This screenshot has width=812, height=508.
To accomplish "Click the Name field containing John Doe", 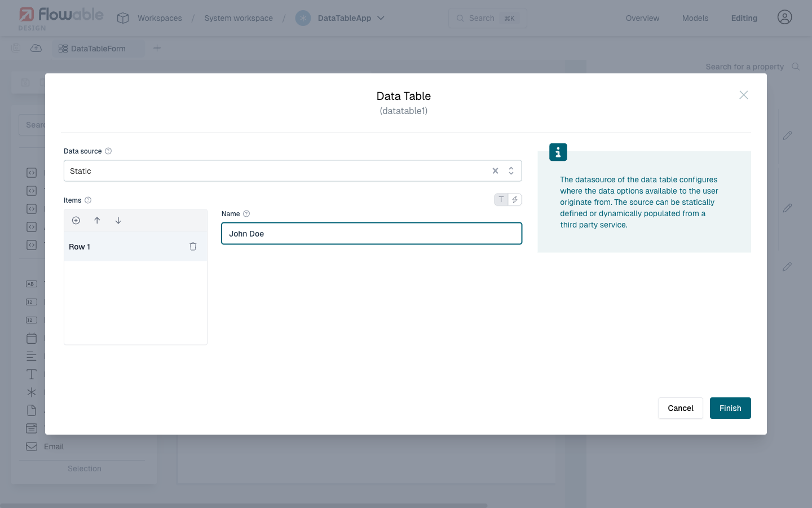I will coord(371,234).
